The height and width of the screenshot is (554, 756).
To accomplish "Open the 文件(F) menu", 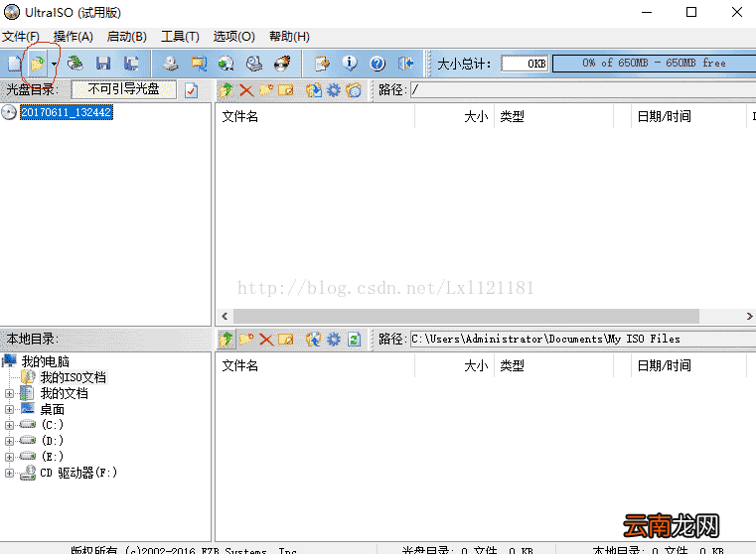I will [x=21, y=37].
